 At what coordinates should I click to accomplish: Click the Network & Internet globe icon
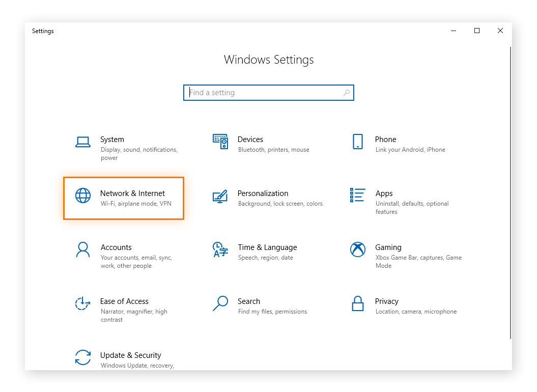[x=83, y=195]
